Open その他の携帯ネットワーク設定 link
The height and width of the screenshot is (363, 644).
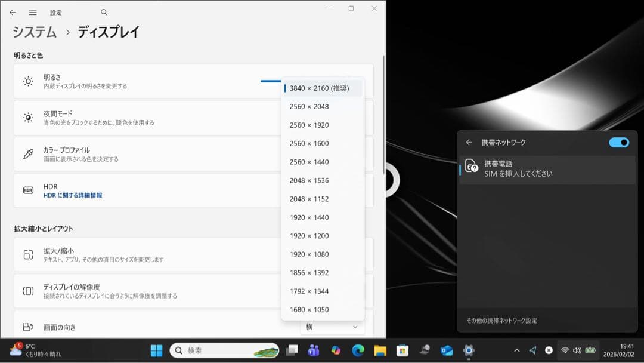[x=501, y=320]
